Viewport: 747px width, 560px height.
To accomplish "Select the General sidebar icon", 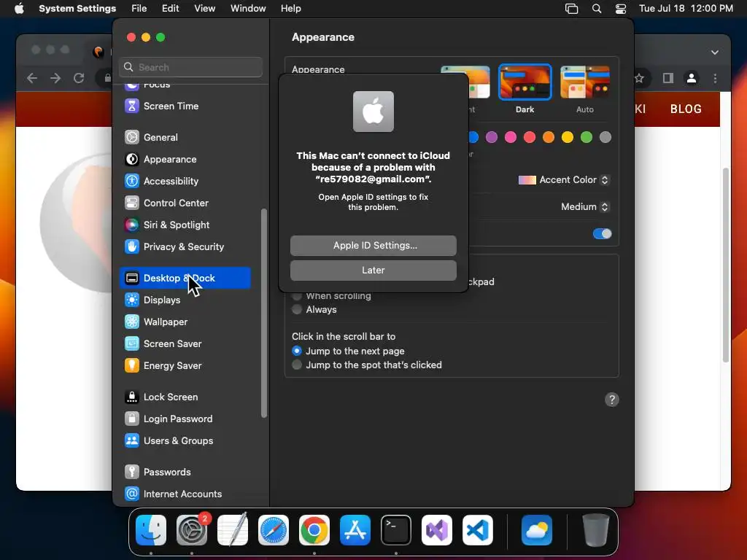I will point(132,137).
